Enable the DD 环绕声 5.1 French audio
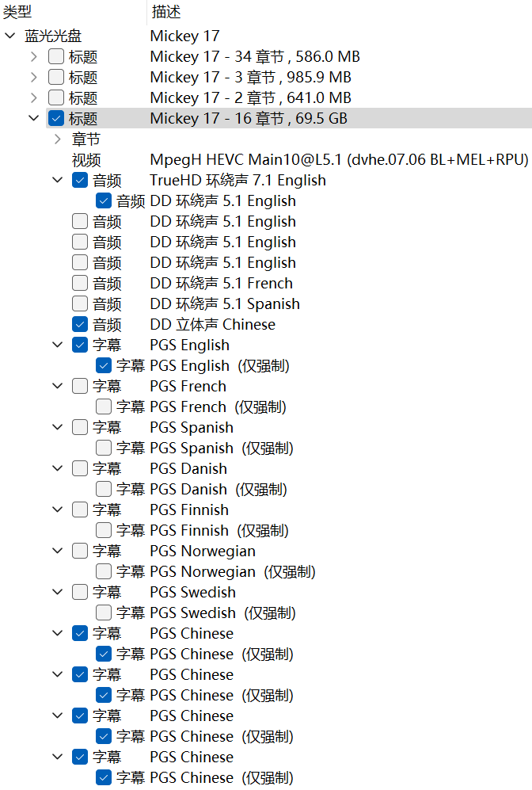Screen dimensions: 532x790 click(x=79, y=283)
